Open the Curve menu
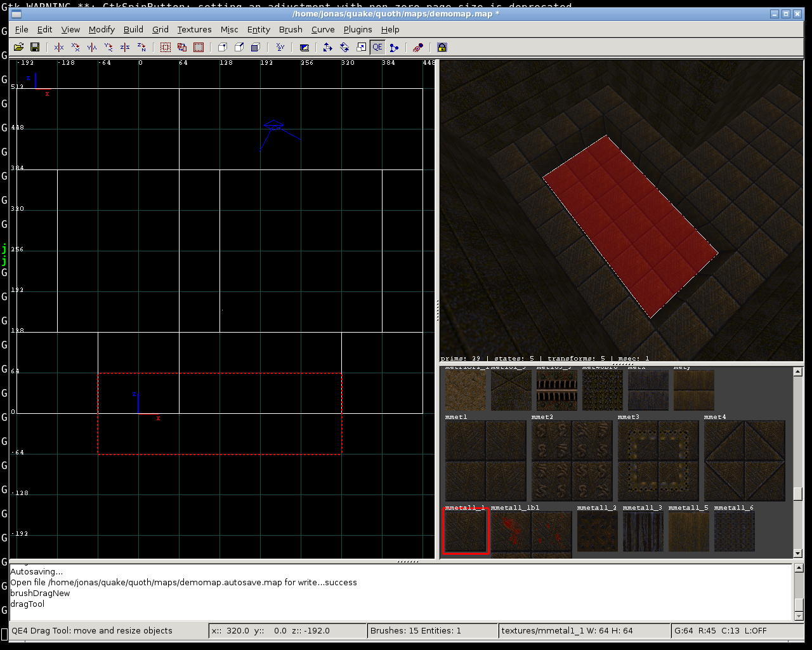 click(323, 29)
